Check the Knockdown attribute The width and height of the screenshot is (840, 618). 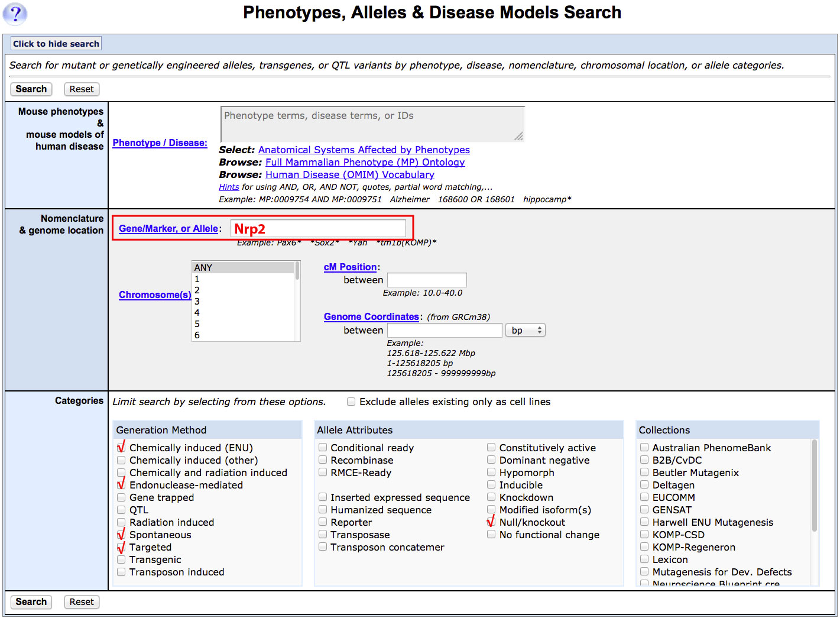click(491, 497)
